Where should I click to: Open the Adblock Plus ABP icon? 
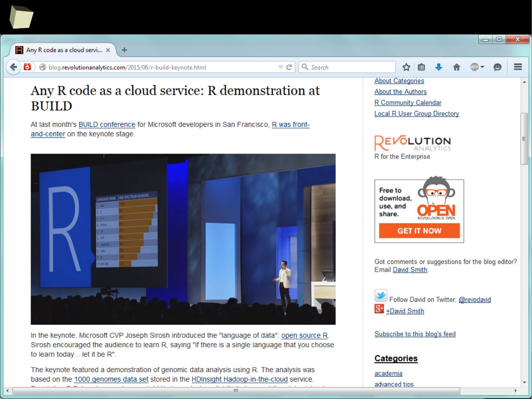(474, 67)
